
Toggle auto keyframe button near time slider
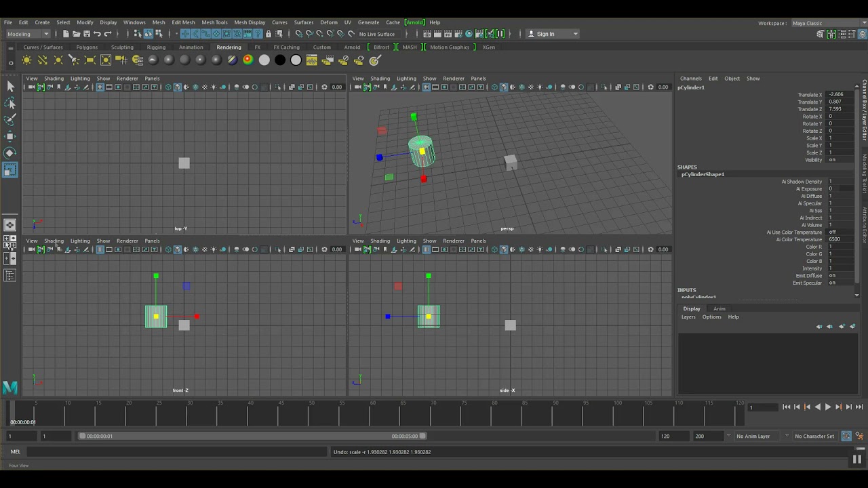846,436
